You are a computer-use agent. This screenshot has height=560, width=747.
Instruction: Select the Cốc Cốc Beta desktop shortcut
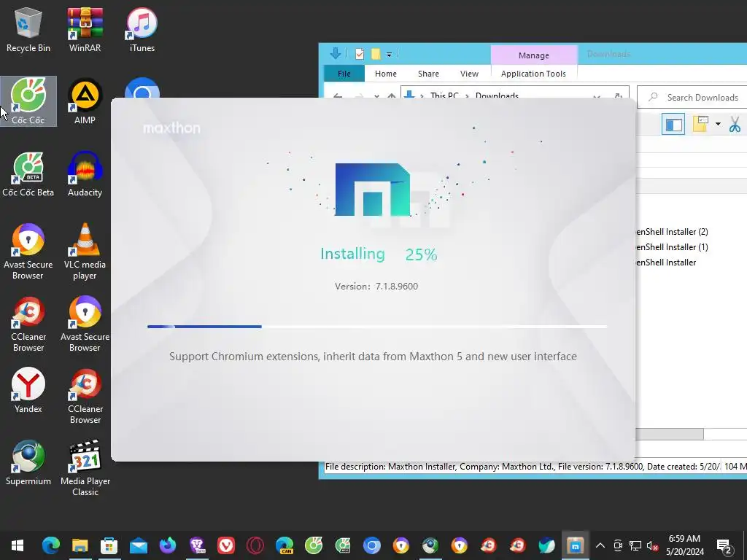pos(28,174)
